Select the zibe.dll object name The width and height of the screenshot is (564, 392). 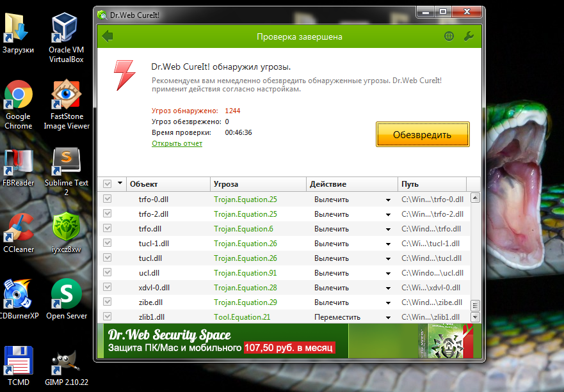(150, 302)
